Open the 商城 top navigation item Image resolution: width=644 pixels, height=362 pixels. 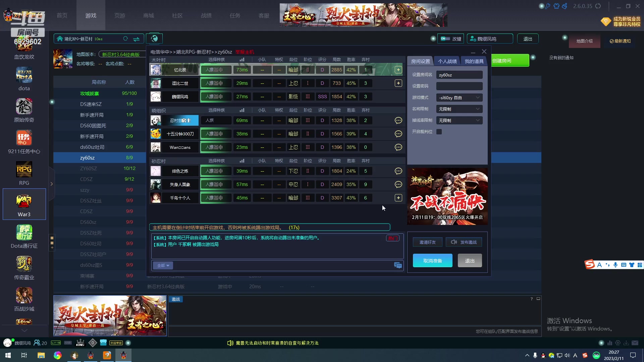(x=149, y=15)
